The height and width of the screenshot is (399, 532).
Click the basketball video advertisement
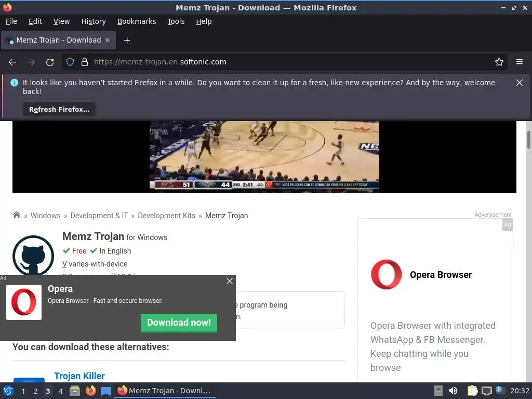264,156
